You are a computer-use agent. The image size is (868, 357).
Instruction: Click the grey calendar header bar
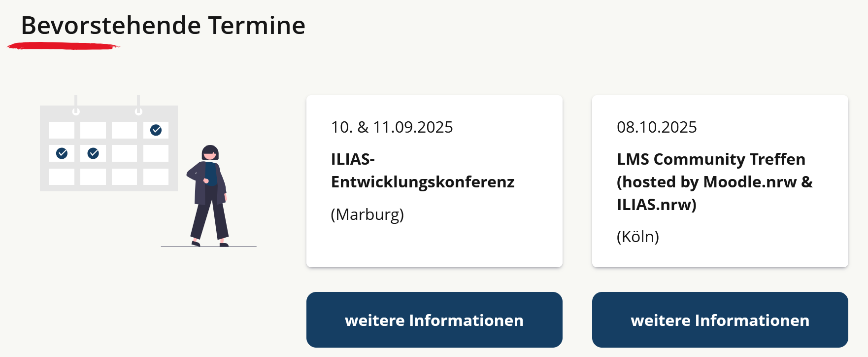tap(109, 113)
